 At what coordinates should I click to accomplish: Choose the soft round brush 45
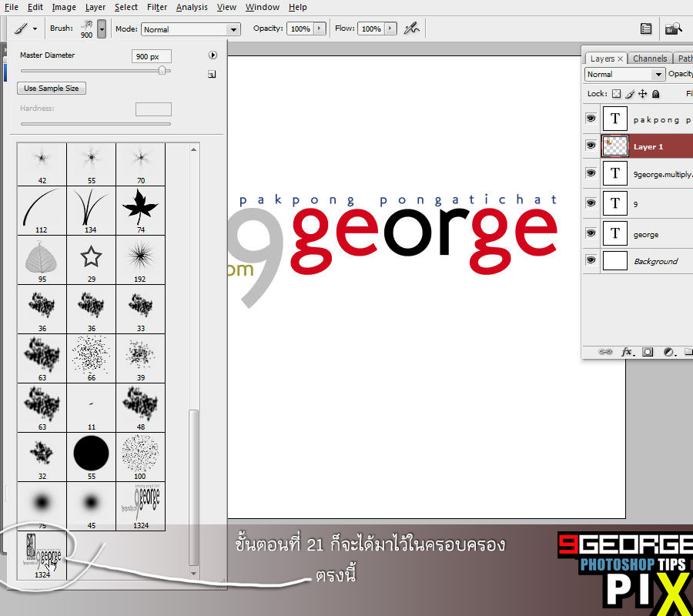tap(91, 507)
